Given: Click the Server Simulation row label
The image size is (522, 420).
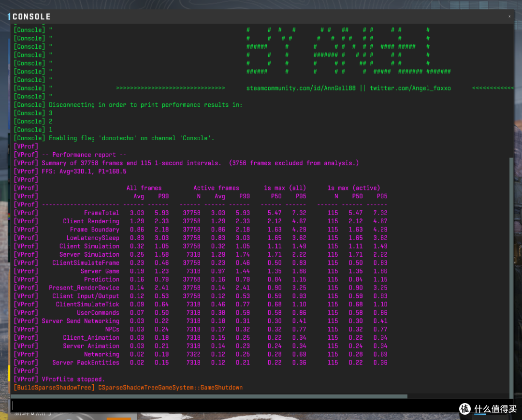Looking at the screenshot, I should pos(89,255).
